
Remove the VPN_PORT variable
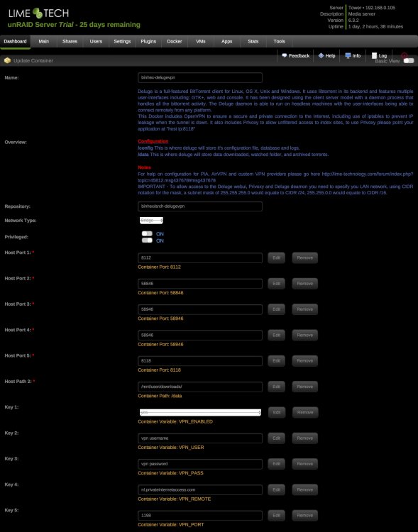pyautogui.click(x=305, y=516)
